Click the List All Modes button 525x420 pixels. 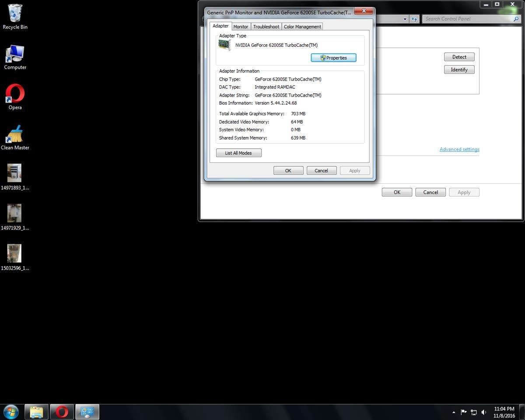click(x=238, y=153)
